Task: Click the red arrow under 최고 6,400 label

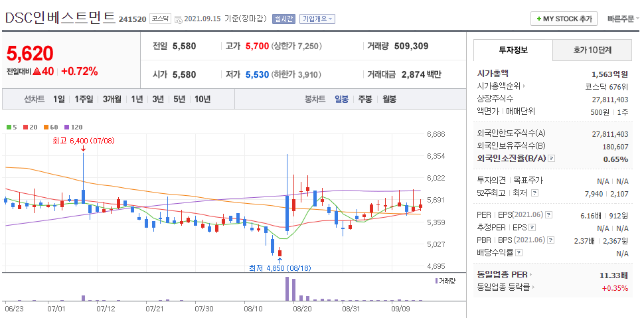Action: (x=83, y=148)
